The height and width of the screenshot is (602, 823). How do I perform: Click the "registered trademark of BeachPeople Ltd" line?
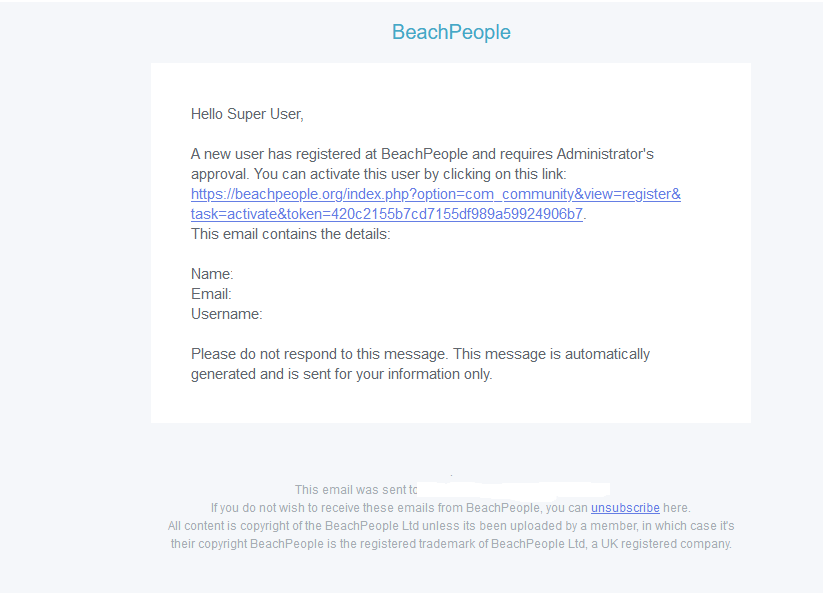click(x=451, y=544)
